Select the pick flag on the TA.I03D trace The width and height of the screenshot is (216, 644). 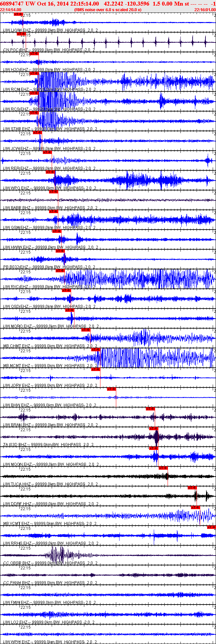[154, 429]
